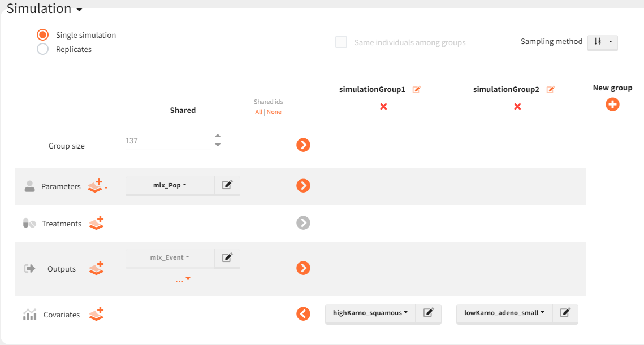The image size is (644, 345).
Task: Open the Simulation section menu
Action: 79,10
